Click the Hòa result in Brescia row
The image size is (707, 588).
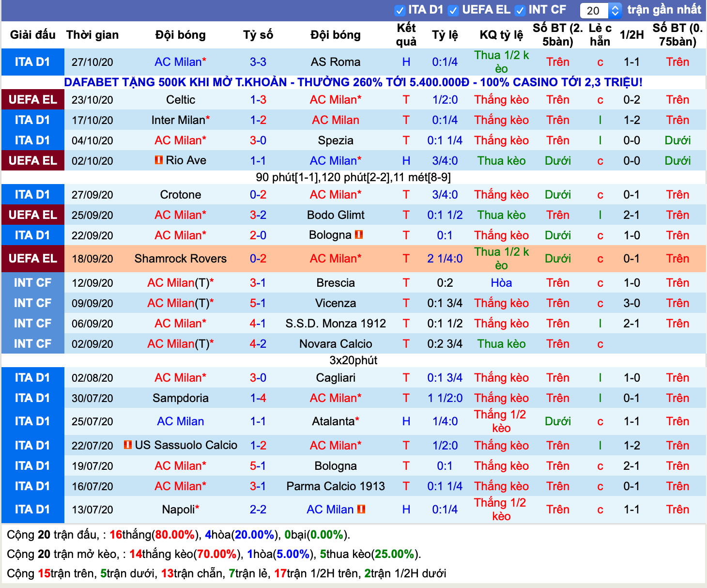[501, 283]
